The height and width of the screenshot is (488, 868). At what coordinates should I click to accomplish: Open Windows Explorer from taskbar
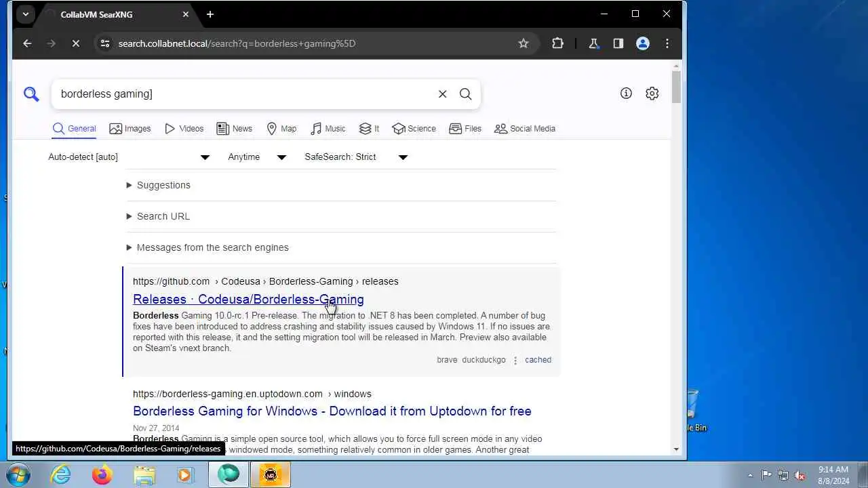click(x=144, y=474)
